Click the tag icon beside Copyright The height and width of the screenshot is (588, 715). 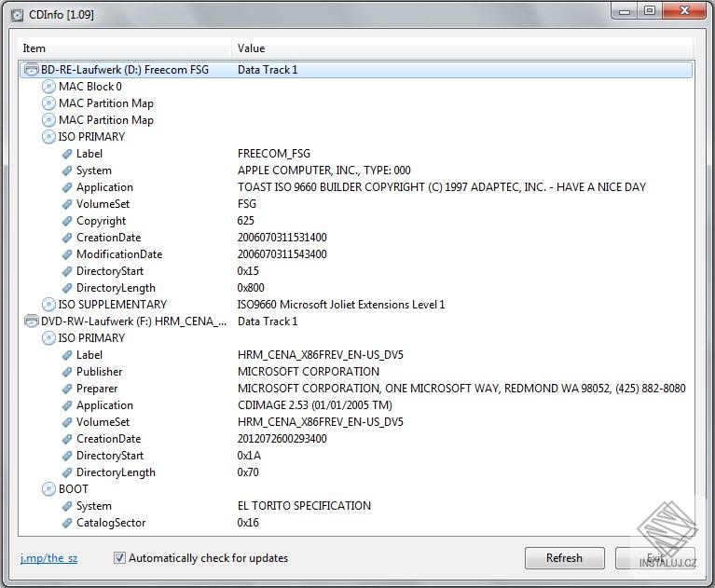pos(67,221)
